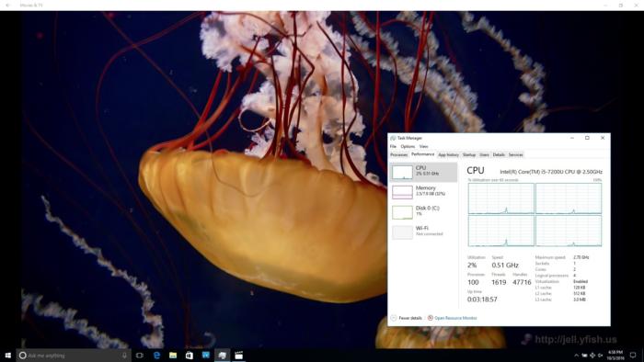
Task: Close the Task Manager window
Action: (603, 138)
